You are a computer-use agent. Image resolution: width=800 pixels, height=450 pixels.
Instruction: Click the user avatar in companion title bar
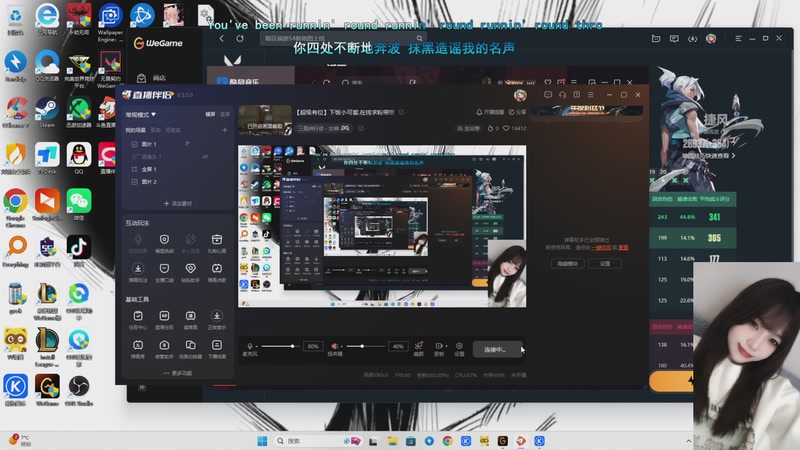pyautogui.click(x=520, y=95)
